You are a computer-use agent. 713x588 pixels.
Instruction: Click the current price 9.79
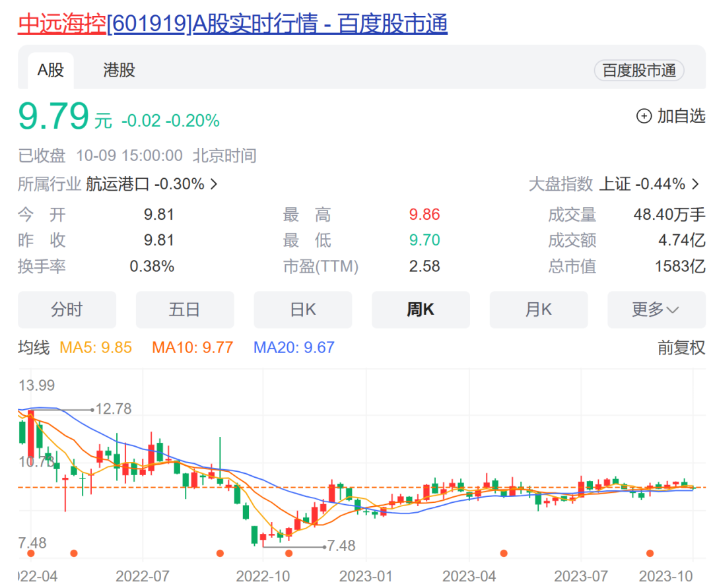click(53, 116)
